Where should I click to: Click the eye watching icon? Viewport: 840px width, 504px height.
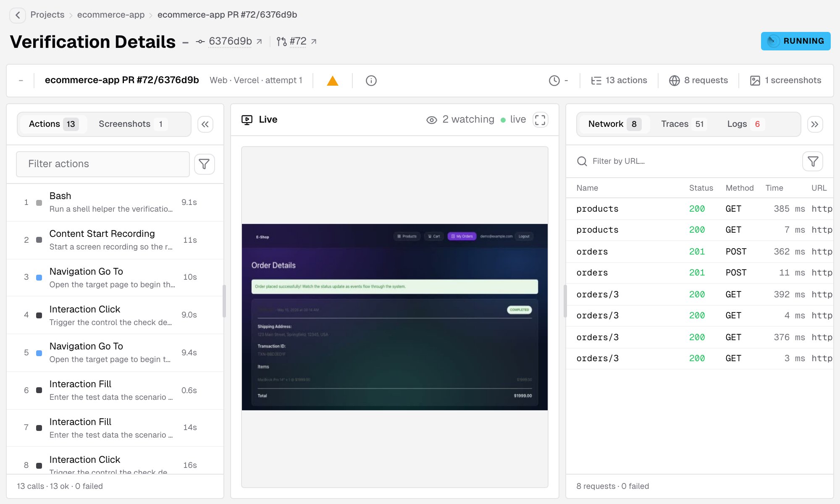[x=432, y=120]
